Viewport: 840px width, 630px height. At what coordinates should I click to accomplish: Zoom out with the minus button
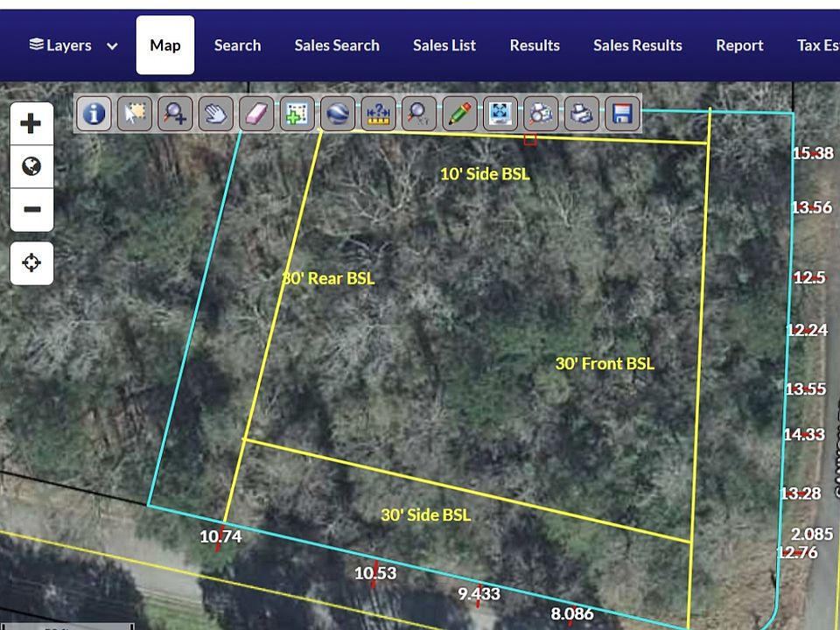click(31, 209)
